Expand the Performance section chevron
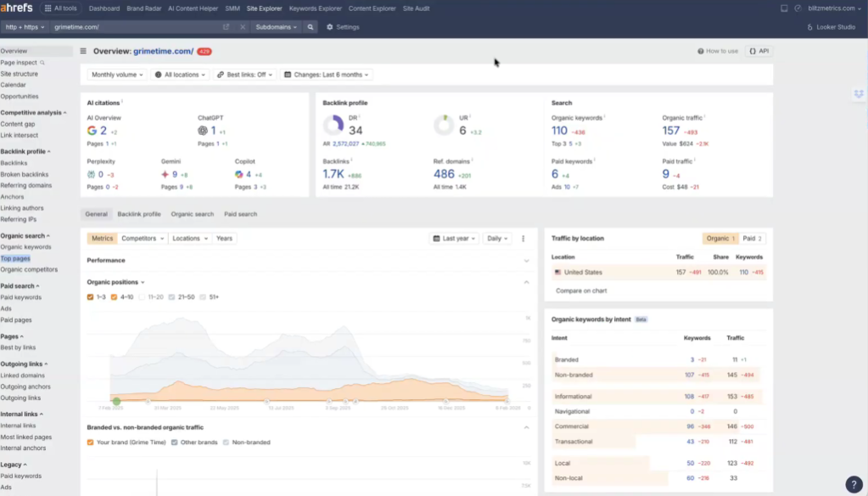Image resolution: width=868 pixels, height=496 pixels. [x=526, y=261]
